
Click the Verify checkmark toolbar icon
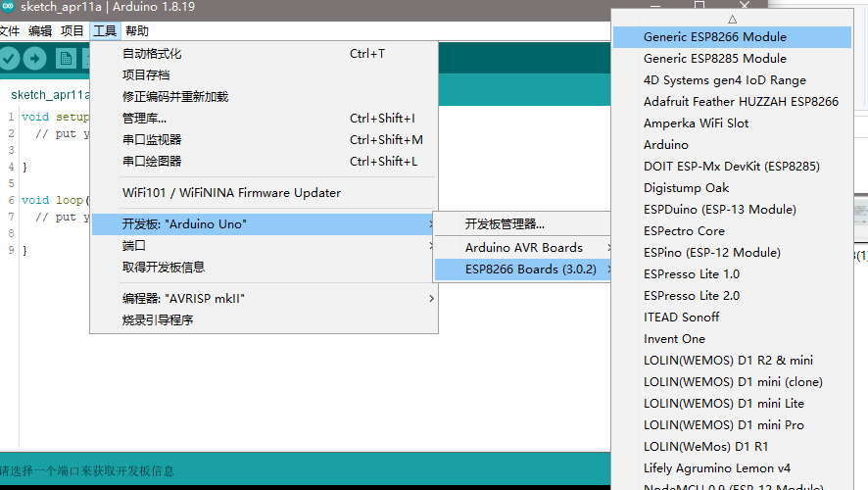[x=9, y=58]
